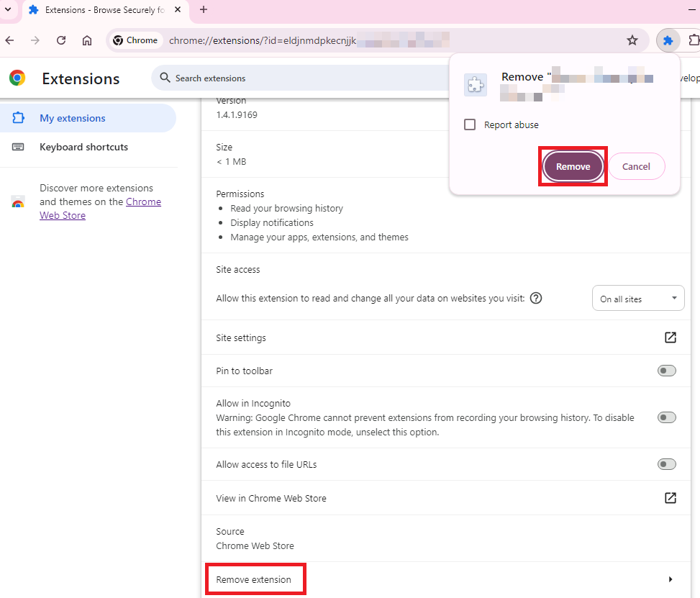Go to the browser home page icon
Image resolution: width=700 pixels, height=598 pixels.
(87, 40)
